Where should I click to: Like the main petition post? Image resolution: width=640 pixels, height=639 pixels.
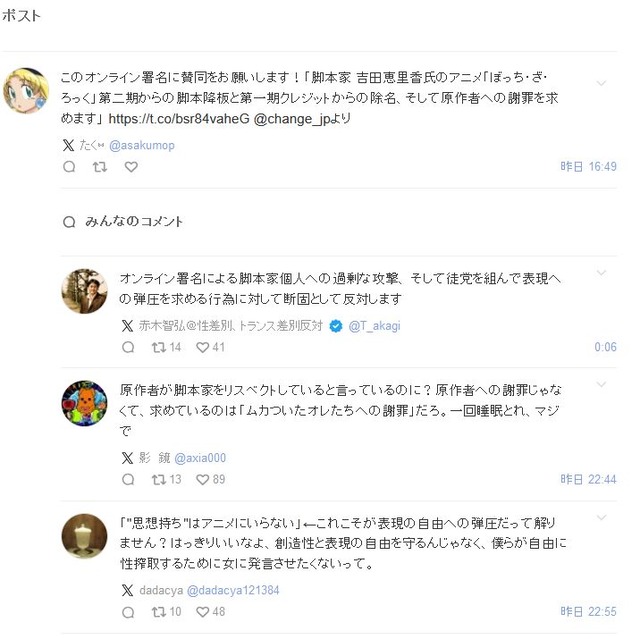131,167
